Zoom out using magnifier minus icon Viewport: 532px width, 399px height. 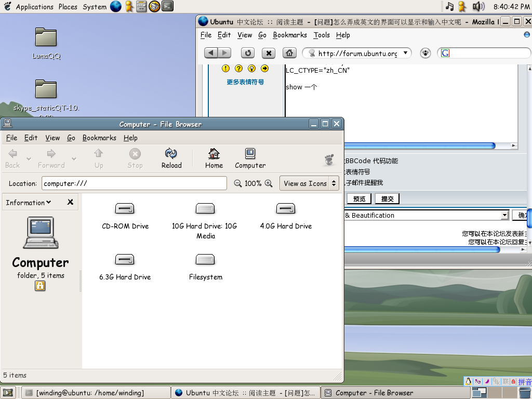click(238, 183)
